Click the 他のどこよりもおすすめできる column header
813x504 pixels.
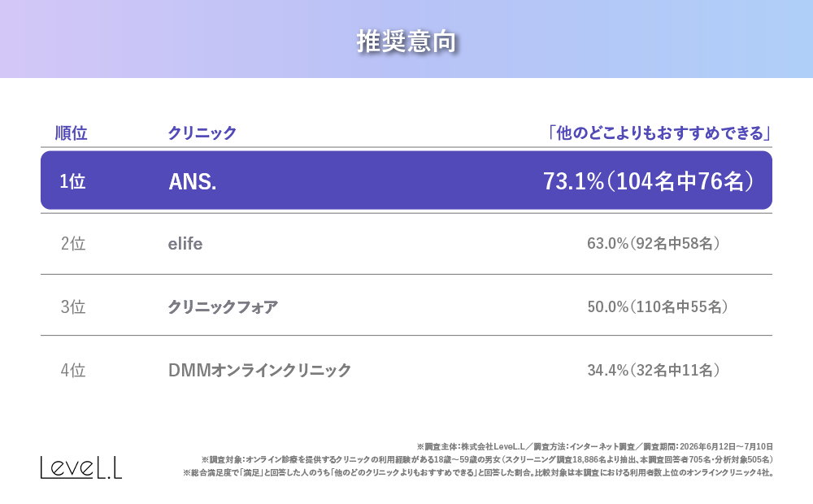tap(659, 133)
